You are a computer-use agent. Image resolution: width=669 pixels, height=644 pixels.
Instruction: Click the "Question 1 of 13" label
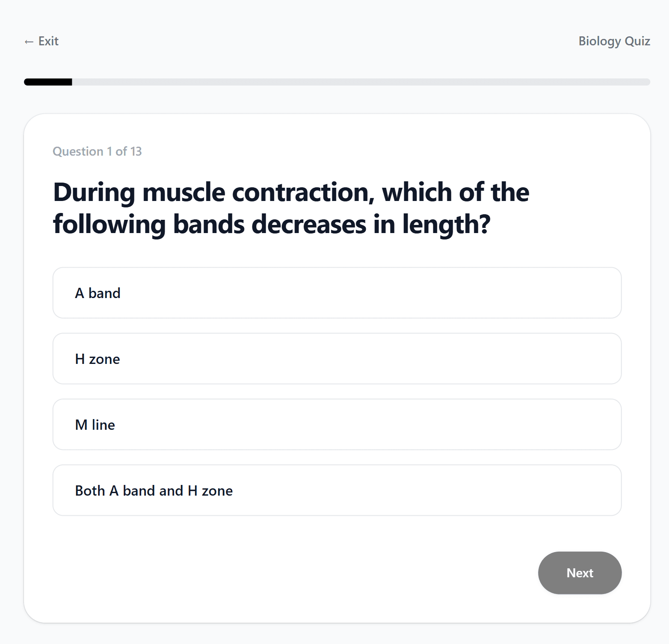click(x=98, y=151)
